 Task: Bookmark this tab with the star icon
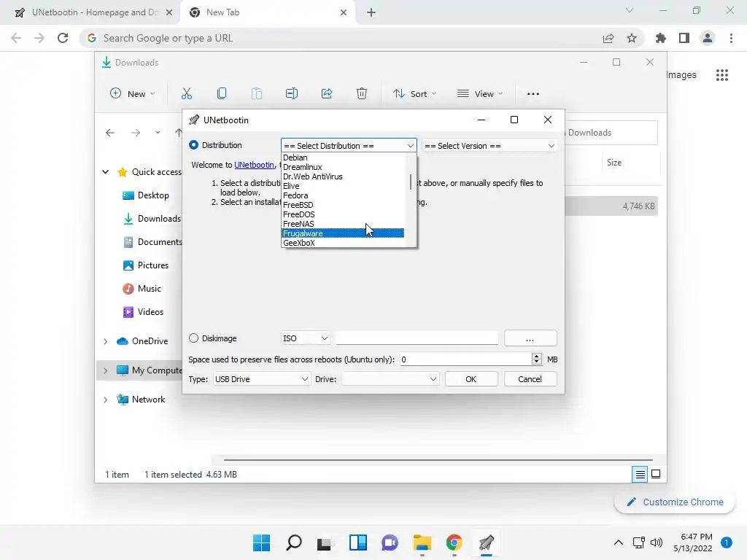pos(632,38)
